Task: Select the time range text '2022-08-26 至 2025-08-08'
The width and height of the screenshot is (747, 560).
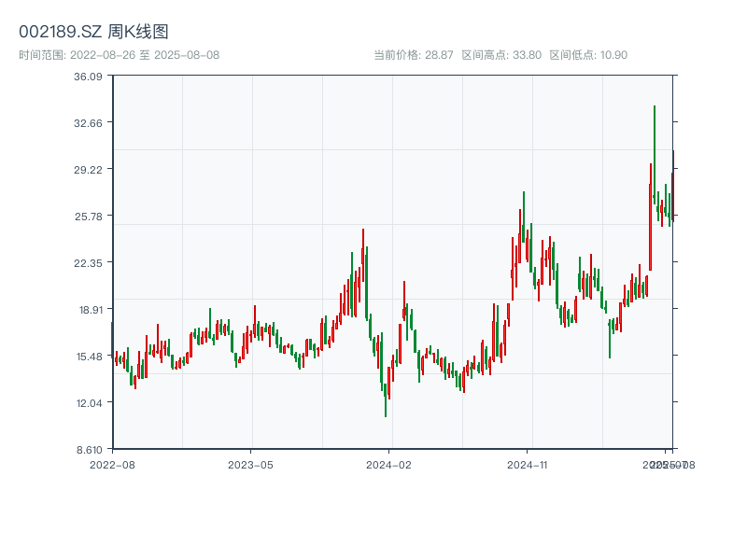Action: (x=145, y=55)
